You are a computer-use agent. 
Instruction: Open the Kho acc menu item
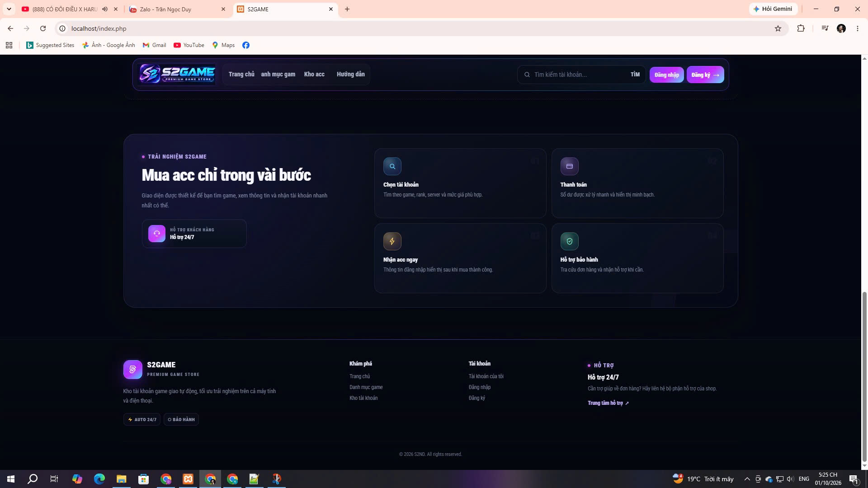tap(314, 74)
